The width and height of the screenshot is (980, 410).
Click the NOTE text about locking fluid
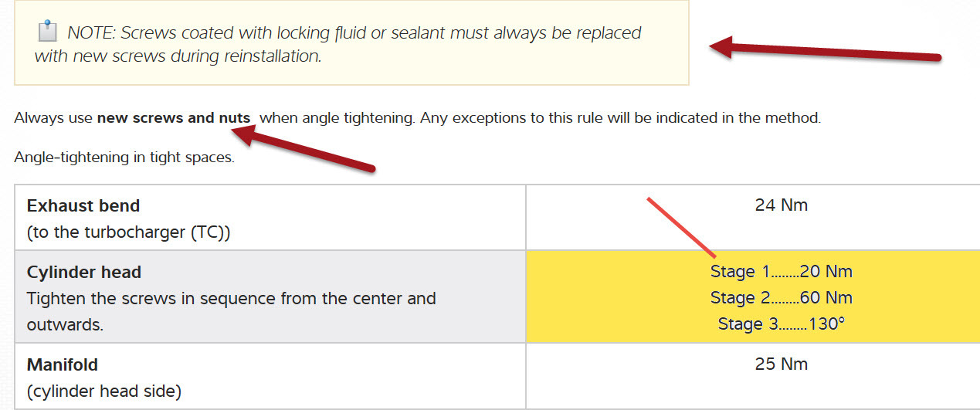(x=354, y=33)
